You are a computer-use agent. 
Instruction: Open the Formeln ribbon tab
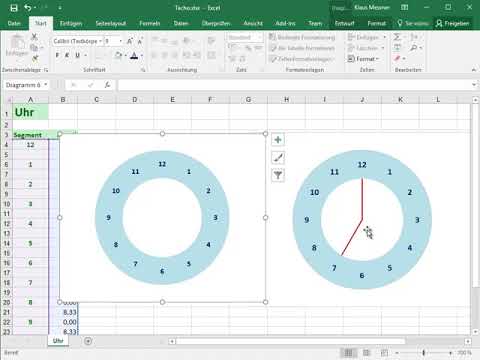150,23
